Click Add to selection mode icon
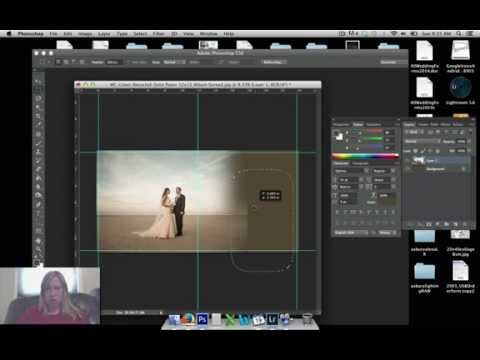 pyautogui.click(x=66, y=62)
